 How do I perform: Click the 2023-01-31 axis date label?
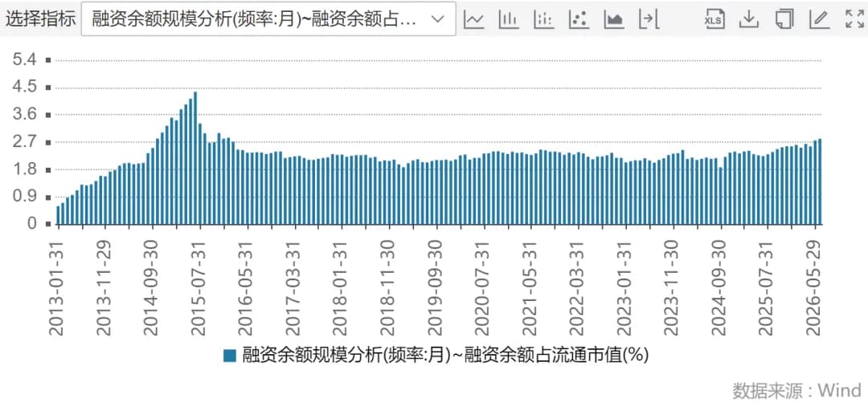click(x=626, y=288)
